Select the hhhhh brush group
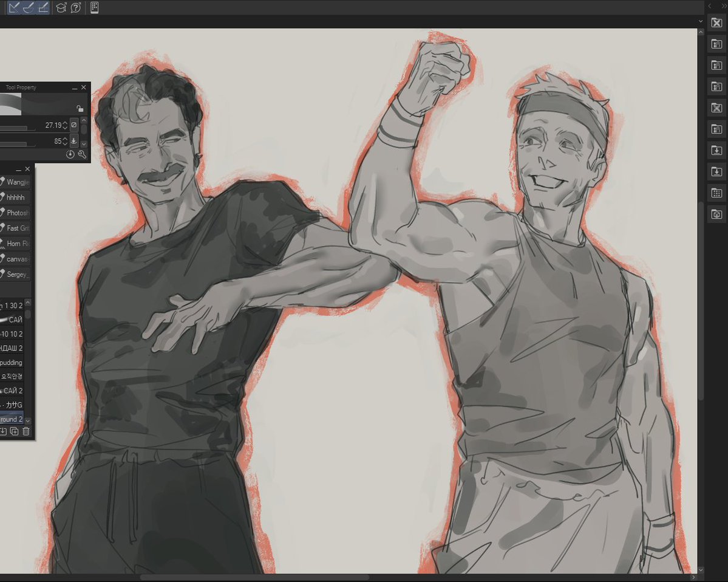The width and height of the screenshot is (728, 582). (15, 197)
